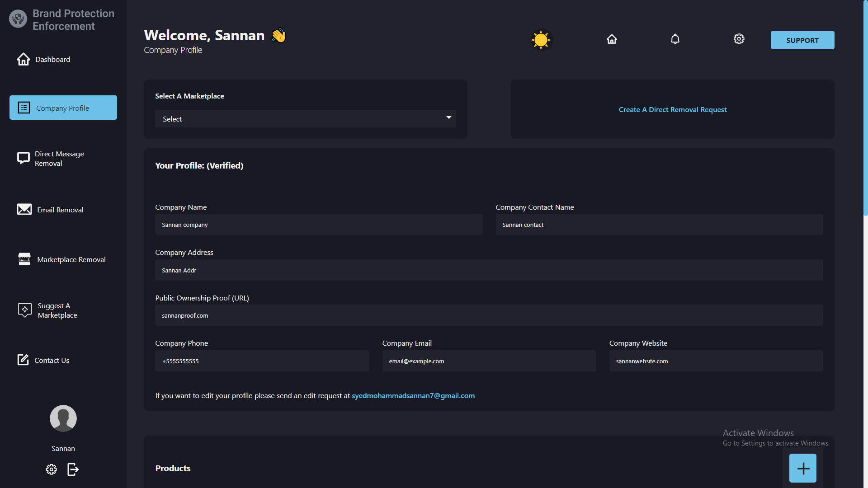This screenshot has width=868, height=488.
Task: Log out using the sidebar logout icon
Action: 73,469
